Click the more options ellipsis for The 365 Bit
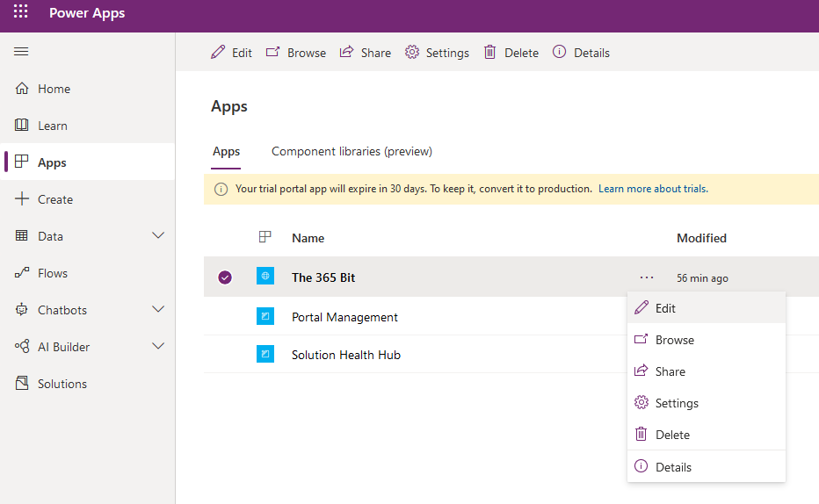This screenshot has width=819, height=504. coord(647,277)
